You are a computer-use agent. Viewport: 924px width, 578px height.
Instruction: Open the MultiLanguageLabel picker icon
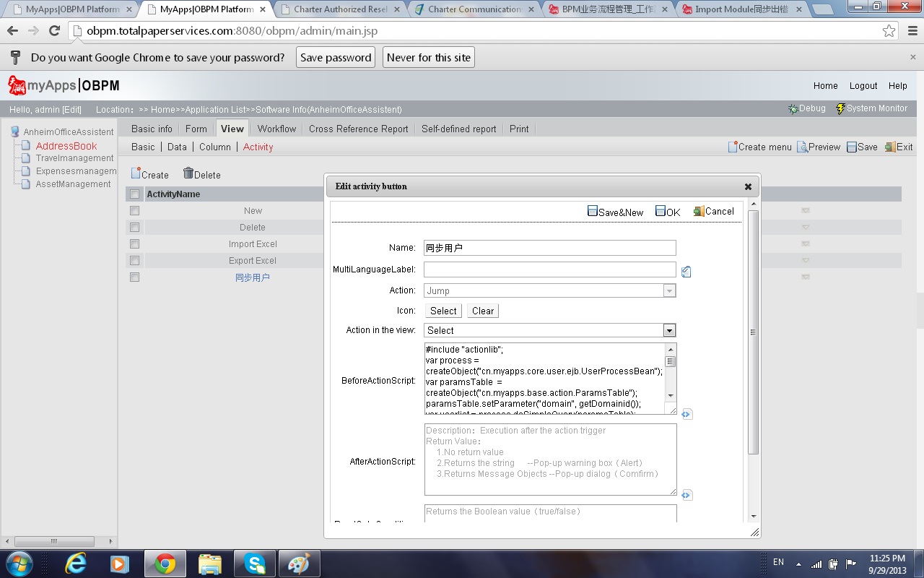click(687, 272)
